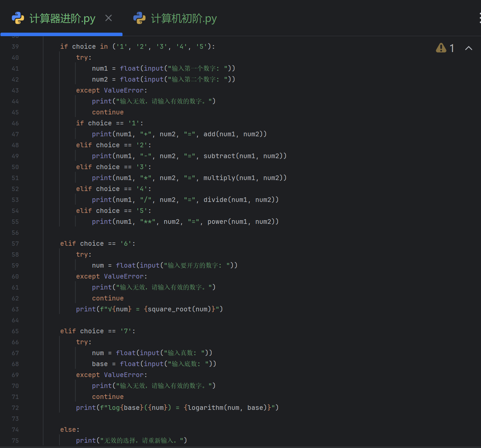Image resolution: width=481 pixels, height=448 pixels.
Task: Click 'continue' on line 71
Action: tap(108, 397)
